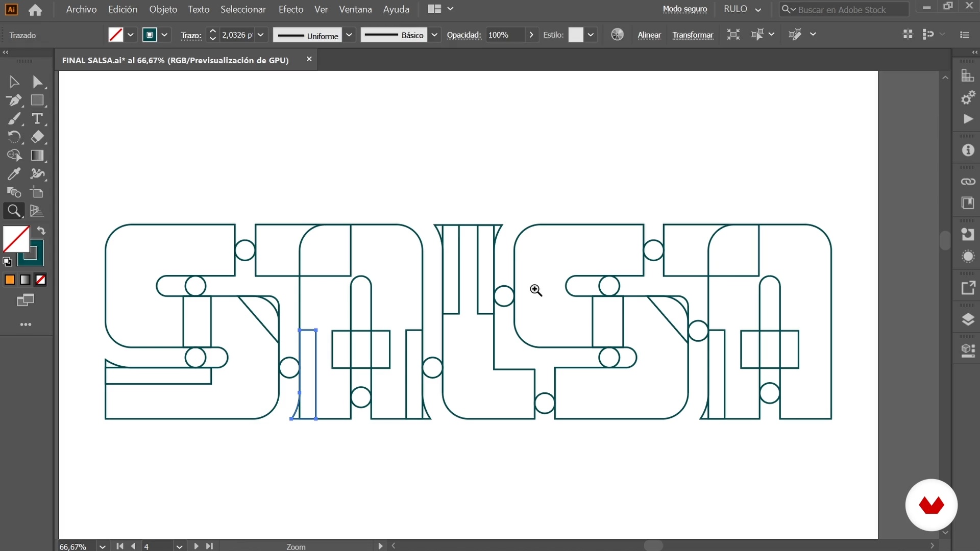Open the Edición menu
980x551 pixels.
[122, 9]
